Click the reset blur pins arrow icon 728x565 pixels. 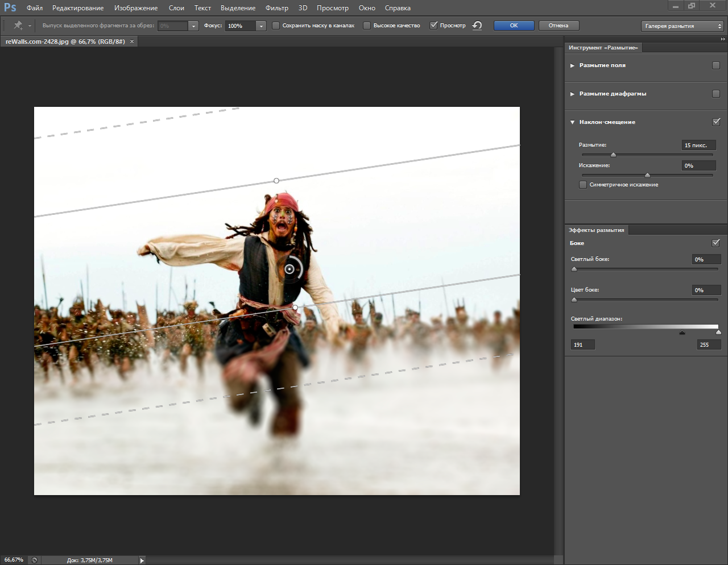(477, 26)
